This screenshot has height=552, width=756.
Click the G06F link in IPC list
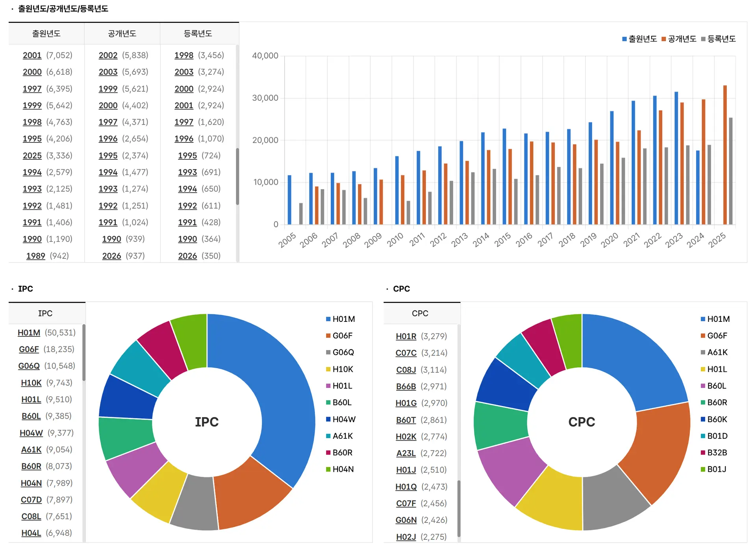[x=29, y=349]
